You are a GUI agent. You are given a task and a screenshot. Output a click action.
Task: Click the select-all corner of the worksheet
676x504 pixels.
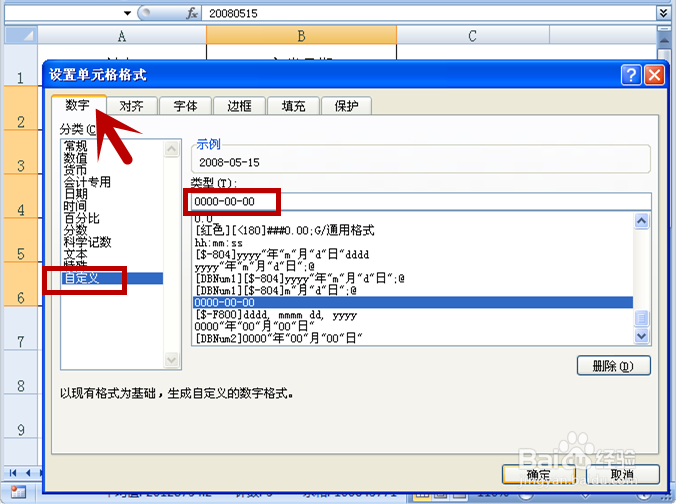[x=21, y=35]
